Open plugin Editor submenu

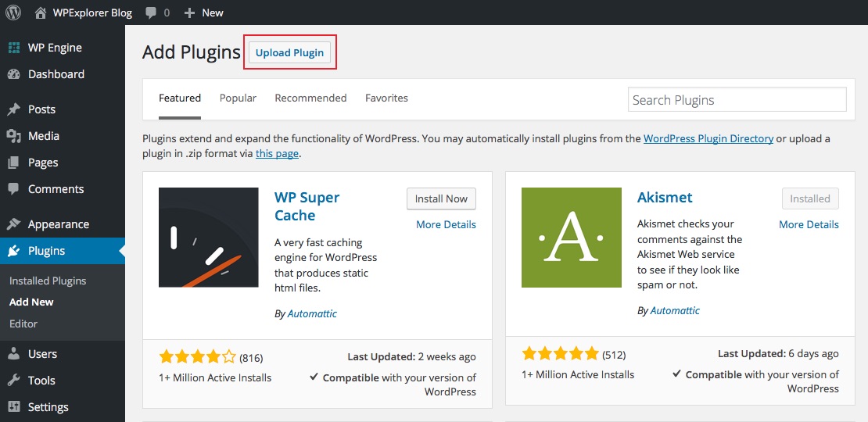click(23, 324)
